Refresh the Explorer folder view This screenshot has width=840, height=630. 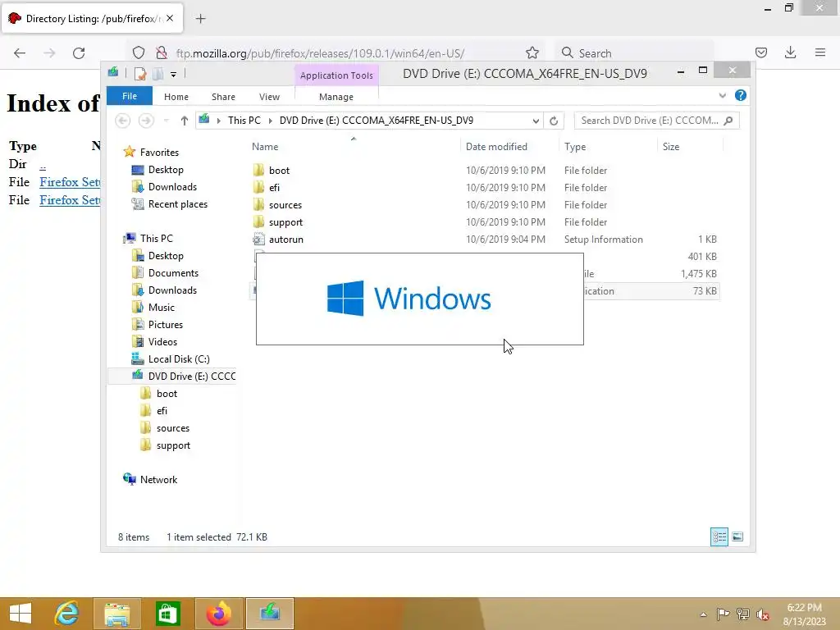pyautogui.click(x=554, y=121)
